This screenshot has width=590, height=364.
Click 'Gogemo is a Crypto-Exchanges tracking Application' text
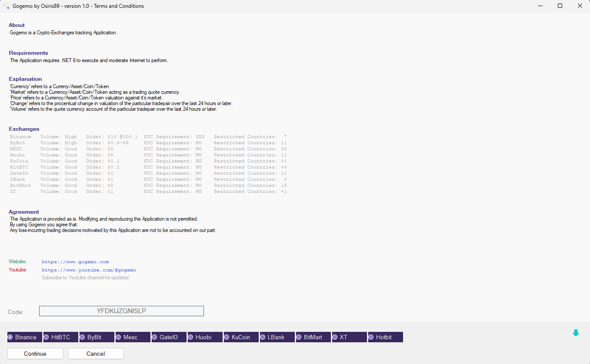(63, 33)
